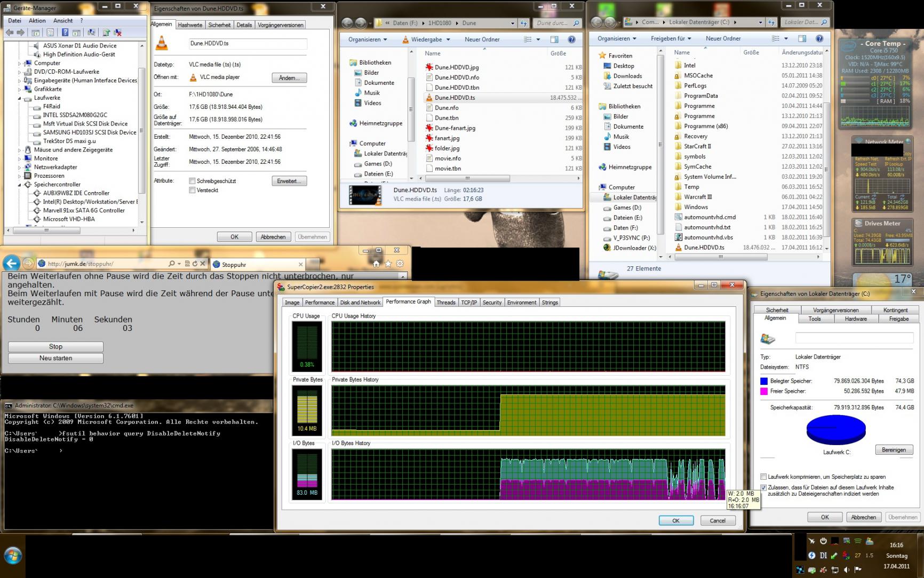Click Cancel in SuperCopier2 Properties dialog

click(717, 521)
